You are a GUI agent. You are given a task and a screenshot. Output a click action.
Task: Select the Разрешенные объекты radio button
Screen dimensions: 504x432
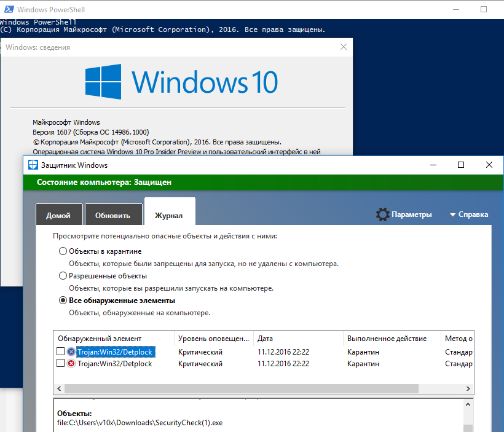(63, 276)
